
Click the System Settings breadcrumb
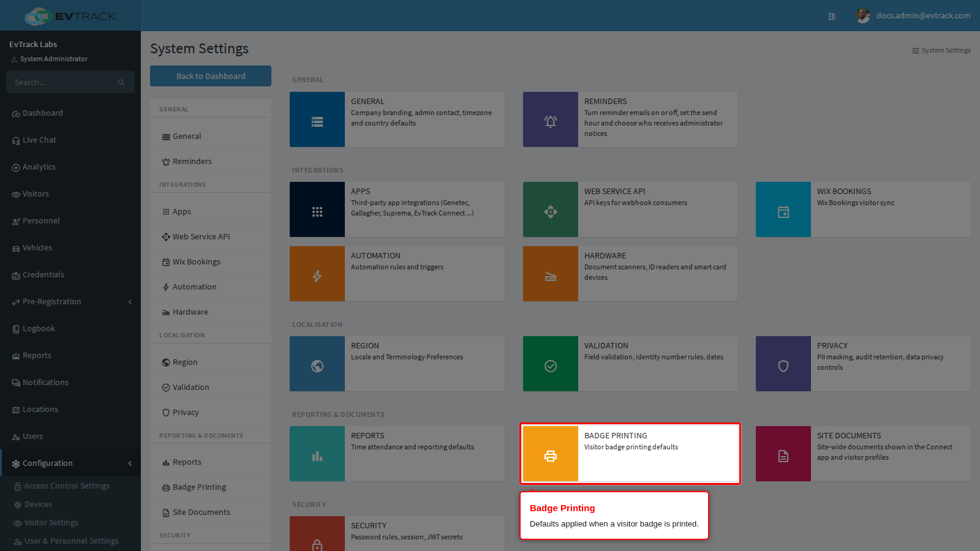[x=941, y=50]
